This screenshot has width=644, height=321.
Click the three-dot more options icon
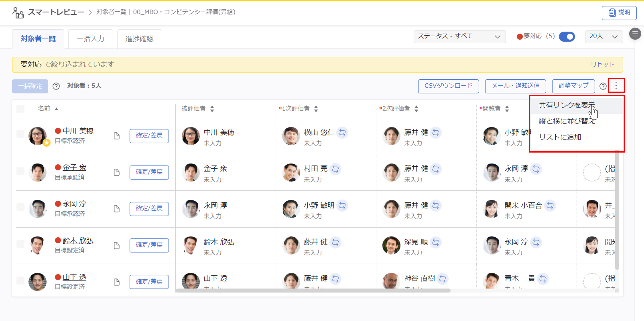click(x=616, y=86)
